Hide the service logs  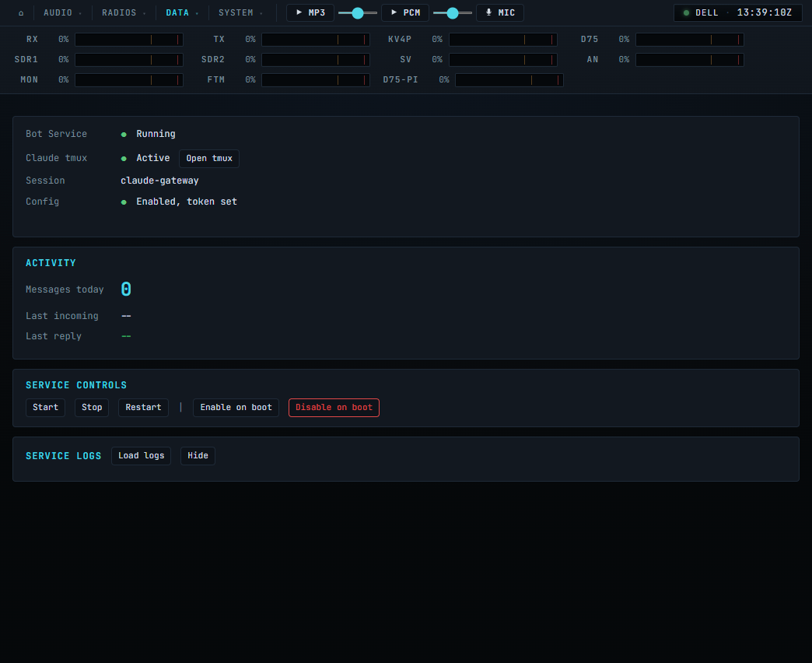pyautogui.click(x=198, y=456)
